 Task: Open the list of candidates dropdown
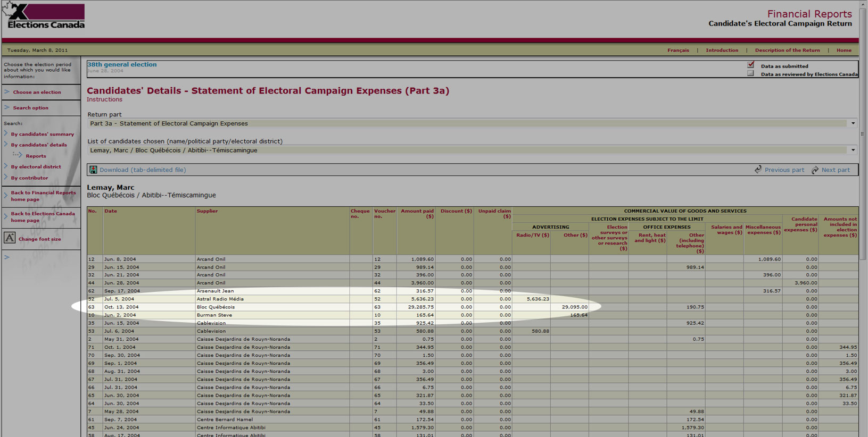853,150
